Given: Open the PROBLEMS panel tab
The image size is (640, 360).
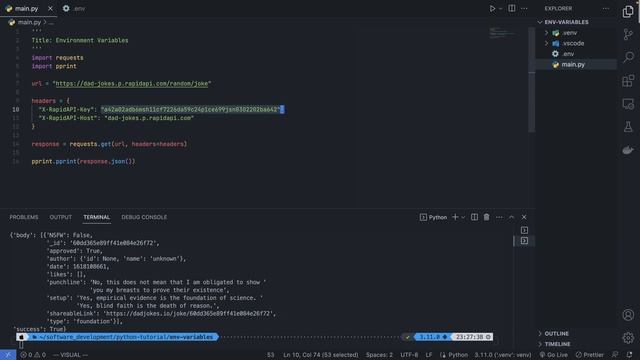Looking at the screenshot, I should pyautogui.click(x=24, y=217).
